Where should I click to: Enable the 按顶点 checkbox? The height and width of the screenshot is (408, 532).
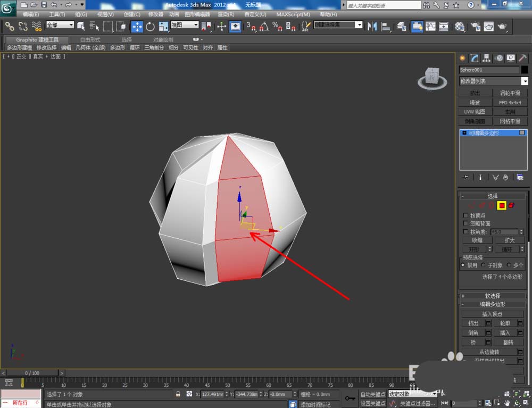pyautogui.click(x=466, y=215)
